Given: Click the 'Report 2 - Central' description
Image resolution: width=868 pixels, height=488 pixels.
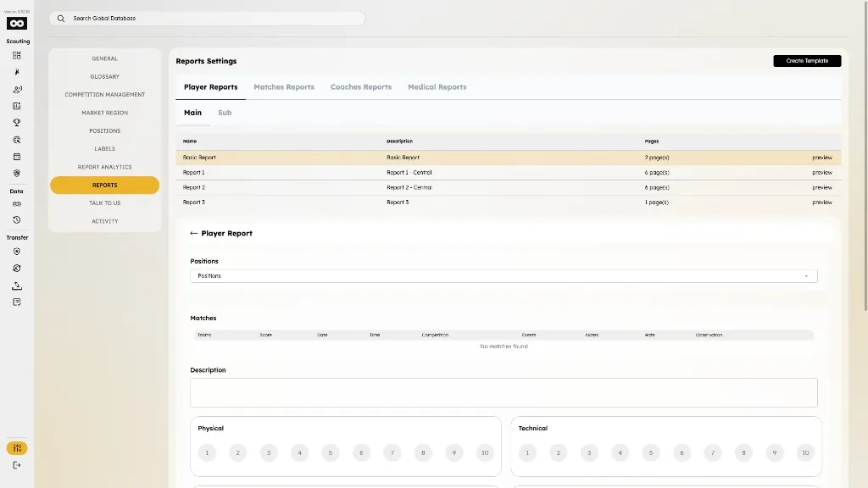Looking at the screenshot, I should point(409,187).
